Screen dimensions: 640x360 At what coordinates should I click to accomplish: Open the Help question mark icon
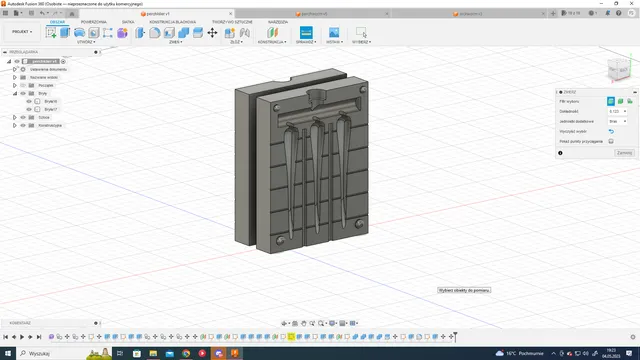click(x=619, y=13)
